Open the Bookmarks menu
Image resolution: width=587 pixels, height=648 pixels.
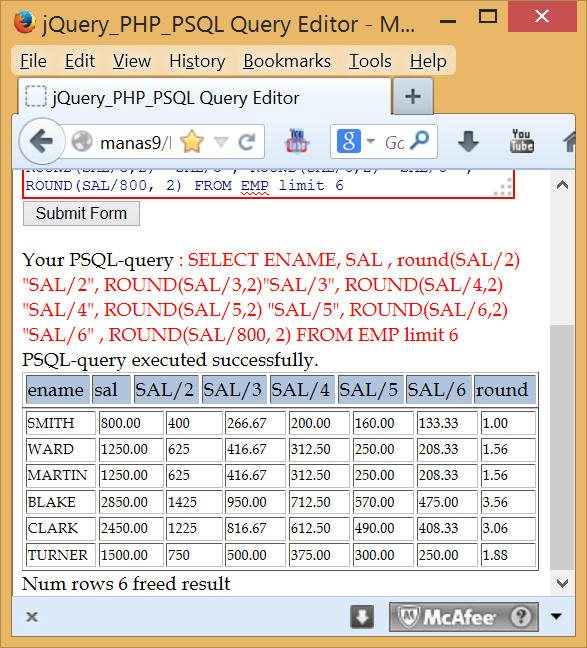click(x=287, y=61)
